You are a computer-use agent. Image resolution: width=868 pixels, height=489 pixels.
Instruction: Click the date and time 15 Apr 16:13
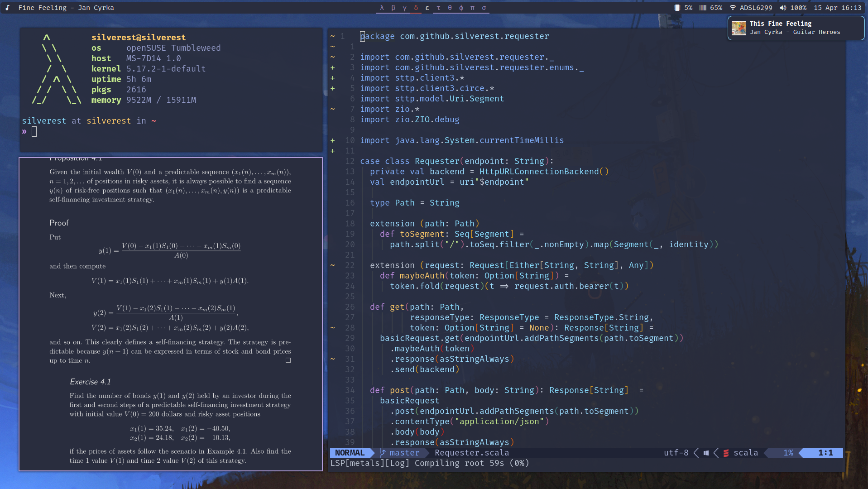[x=837, y=8]
